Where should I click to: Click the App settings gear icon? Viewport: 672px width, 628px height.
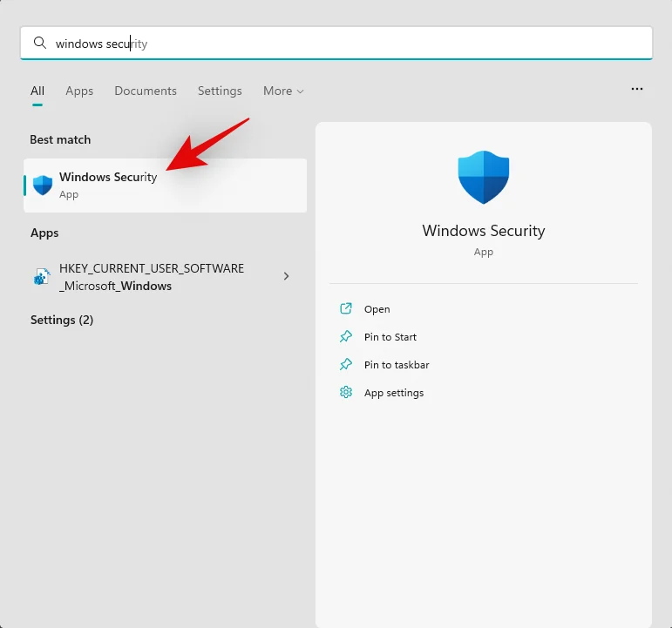tap(346, 393)
